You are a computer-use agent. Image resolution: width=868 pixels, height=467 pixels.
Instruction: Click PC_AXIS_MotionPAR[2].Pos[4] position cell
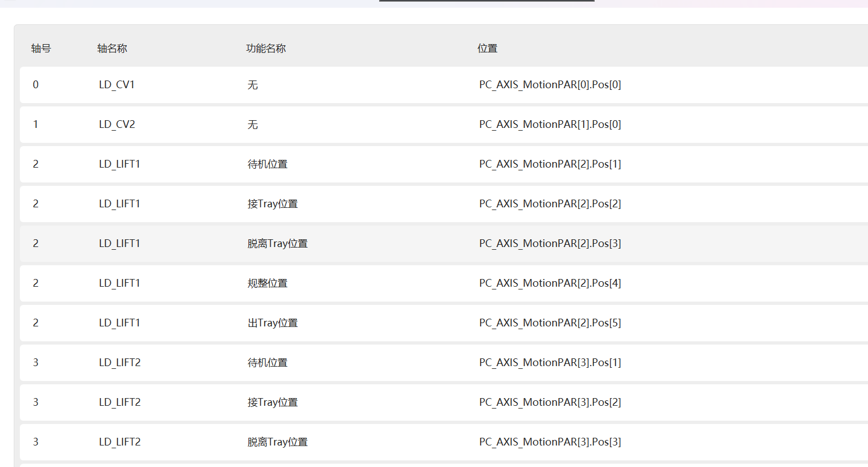coord(550,283)
